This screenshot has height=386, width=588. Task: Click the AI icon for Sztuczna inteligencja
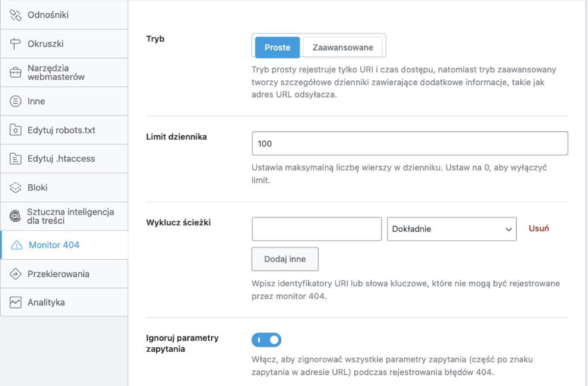[16, 217]
